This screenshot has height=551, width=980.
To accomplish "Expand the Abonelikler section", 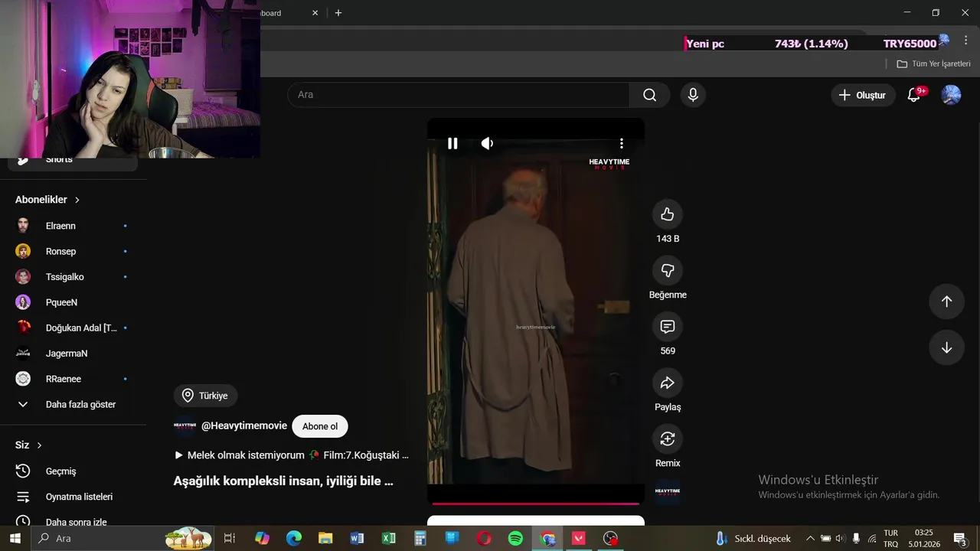I will tap(47, 200).
